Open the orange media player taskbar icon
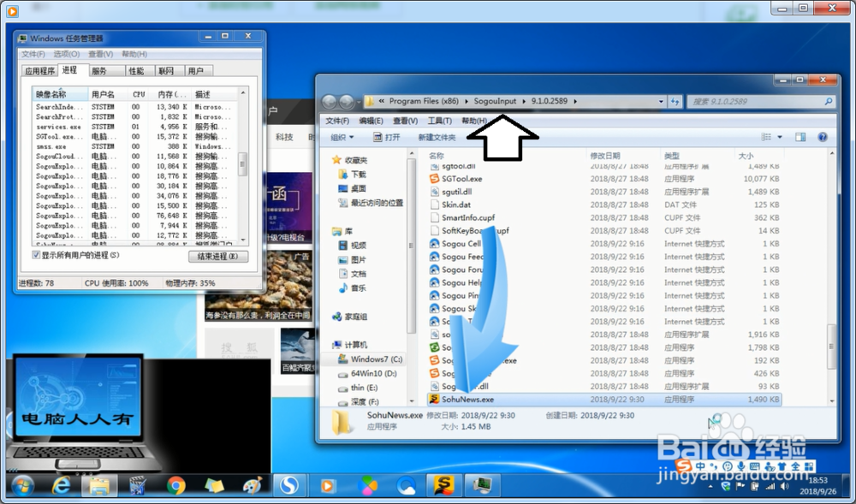 coord(328,485)
